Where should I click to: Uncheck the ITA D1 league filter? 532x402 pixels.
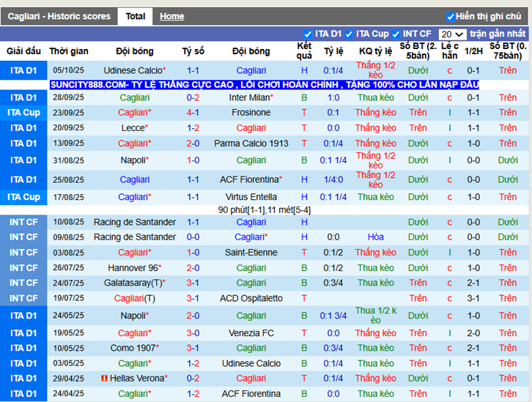click(x=308, y=34)
